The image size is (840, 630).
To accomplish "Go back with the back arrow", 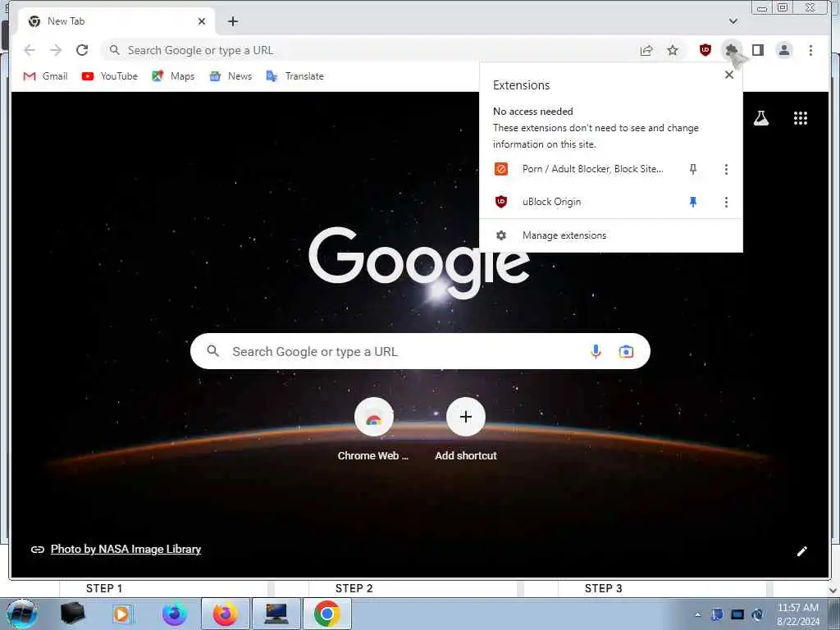I will [30, 50].
